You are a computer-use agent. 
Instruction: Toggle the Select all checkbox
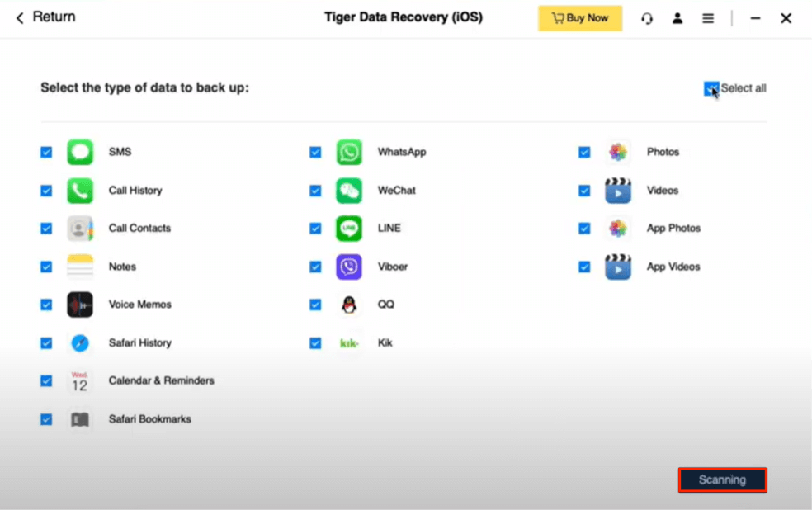tap(710, 88)
